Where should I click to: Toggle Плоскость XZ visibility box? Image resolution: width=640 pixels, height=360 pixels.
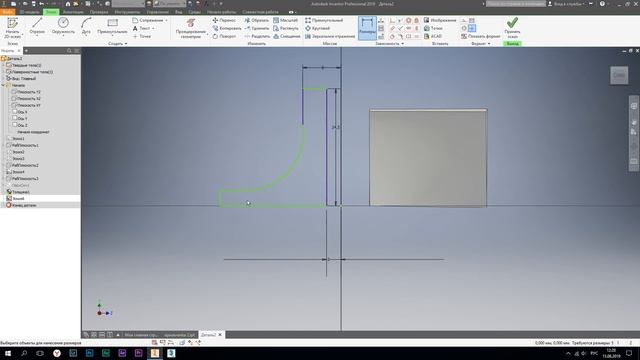(14, 98)
